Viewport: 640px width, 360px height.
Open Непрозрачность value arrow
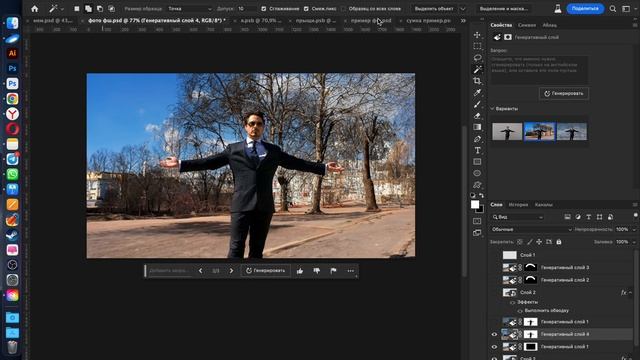(634, 229)
